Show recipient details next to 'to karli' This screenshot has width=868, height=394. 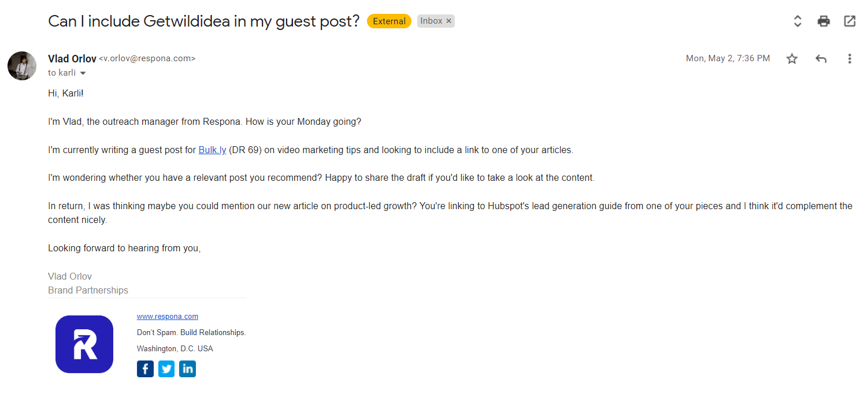pyautogui.click(x=83, y=73)
